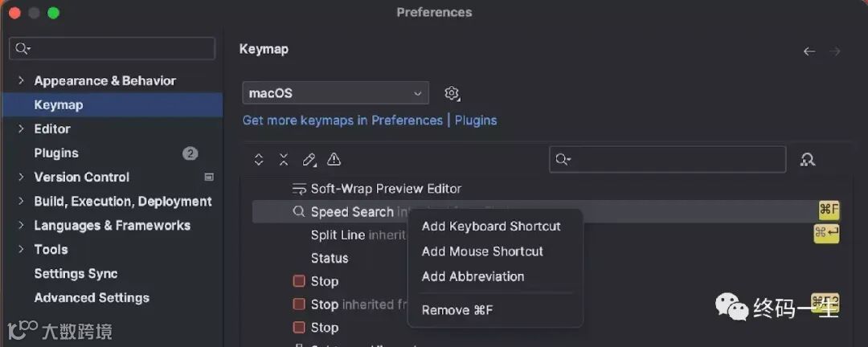868x347 pixels.
Task: Click the Expand All icon in keymap toolbar
Action: click(259, 160)
